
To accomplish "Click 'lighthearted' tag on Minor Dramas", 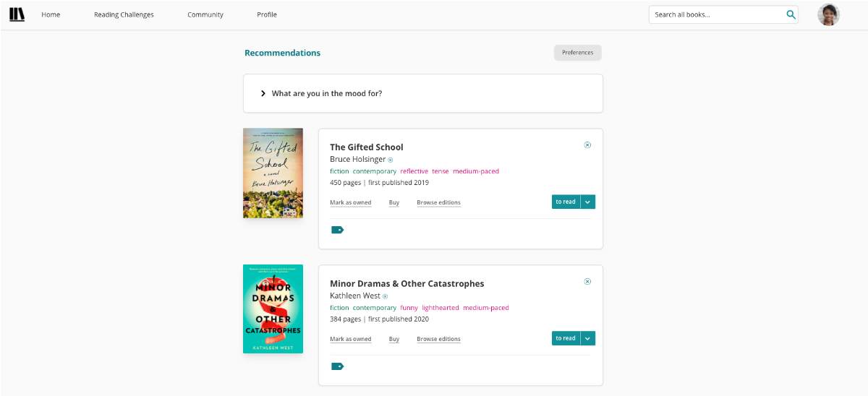I will (x=441, y=308).
